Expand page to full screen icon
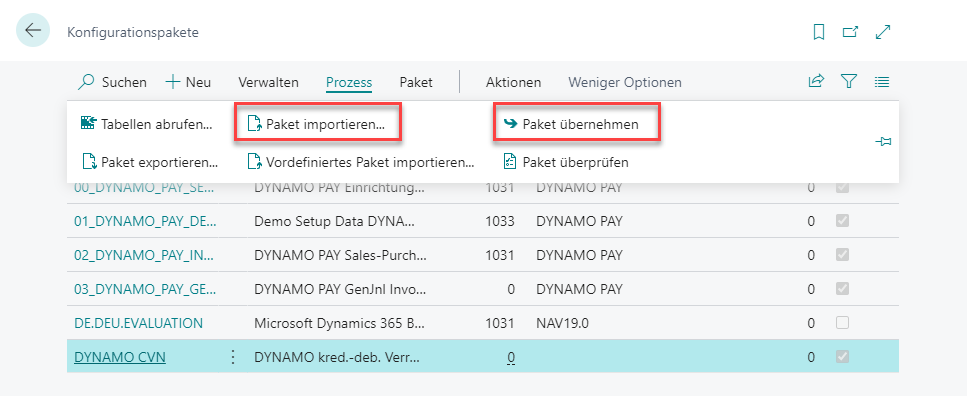 pyautogui.click(x=883, y=33)
